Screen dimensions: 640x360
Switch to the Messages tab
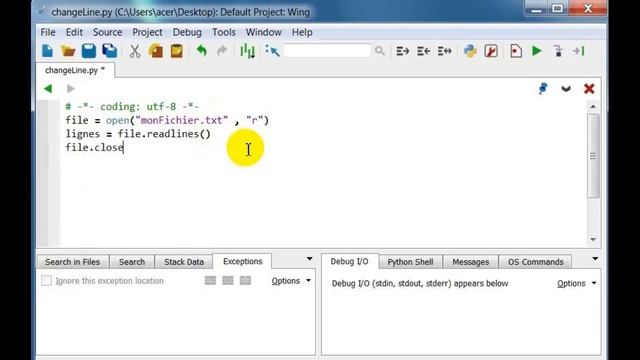(471, 262)
